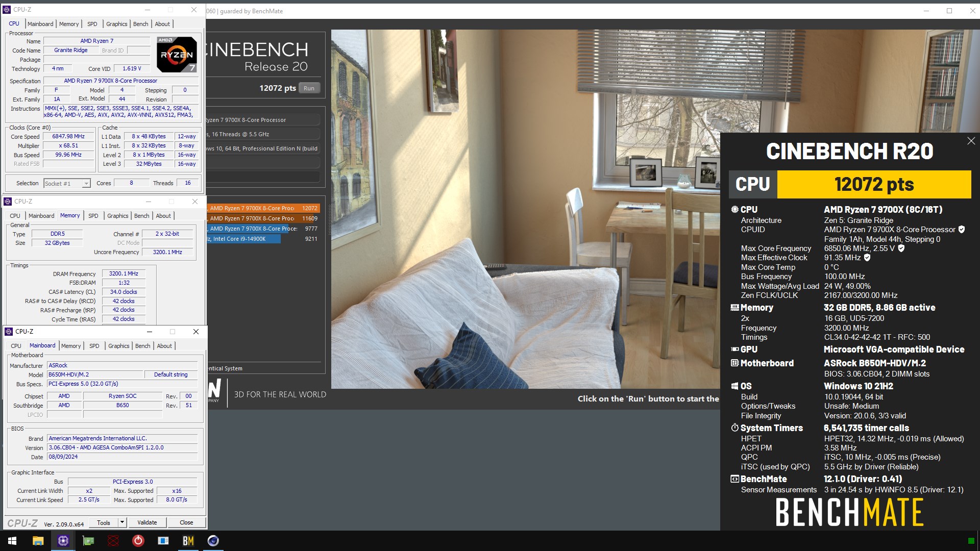This screenshot has height=551, width=980.
Task: Close the BenchMate result overlay with the X
Action: tap(971, 141)
